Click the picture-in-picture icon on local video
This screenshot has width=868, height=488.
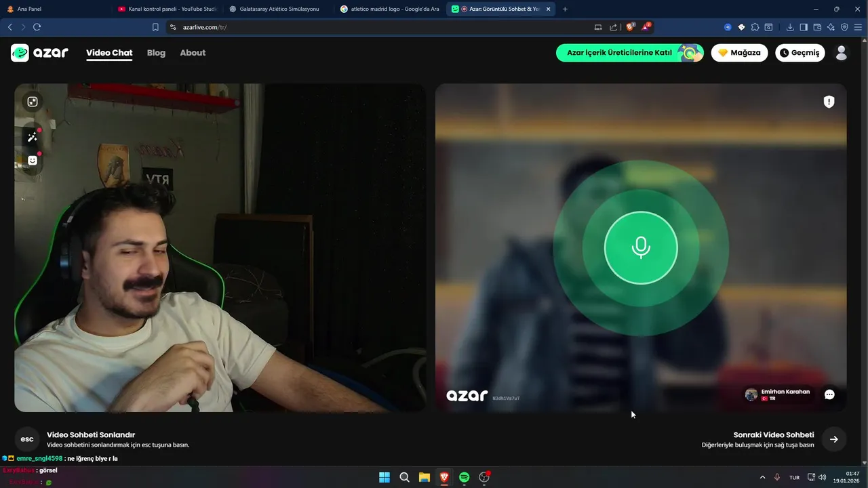33,102
